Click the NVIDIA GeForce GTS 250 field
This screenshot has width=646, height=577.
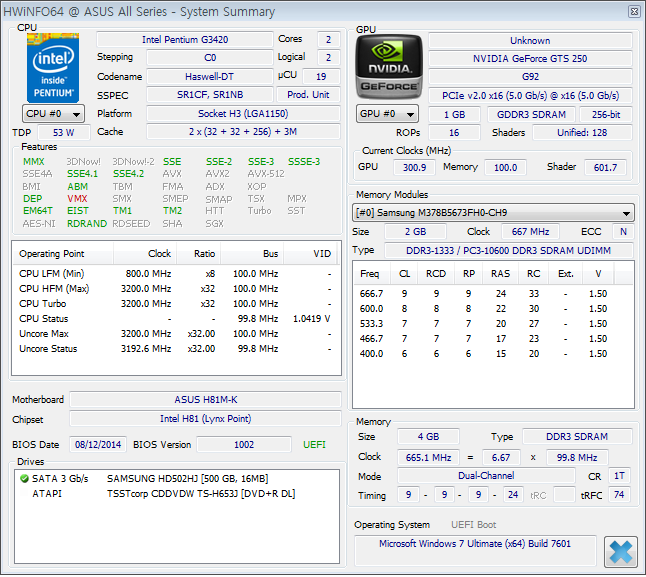(530, 59)
